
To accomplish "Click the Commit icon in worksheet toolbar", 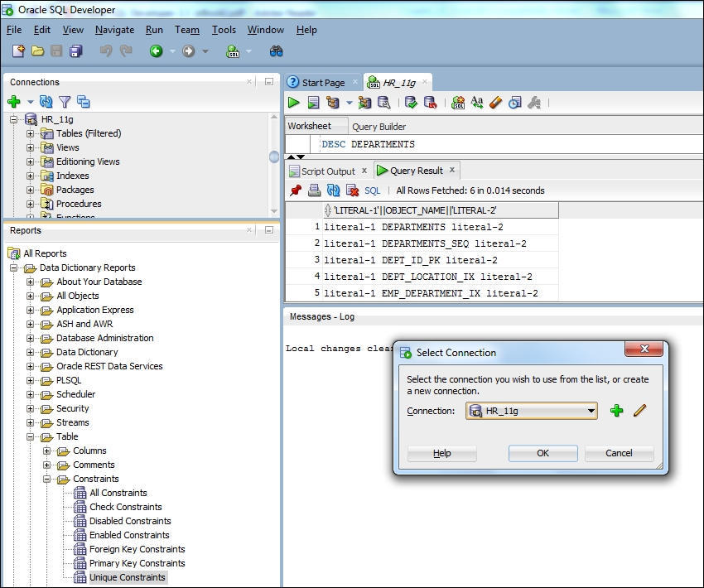I will point(411,103).
